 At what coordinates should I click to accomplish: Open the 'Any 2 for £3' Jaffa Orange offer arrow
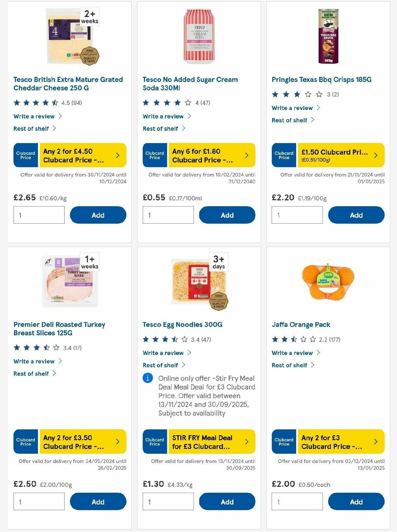click(375, 442)
